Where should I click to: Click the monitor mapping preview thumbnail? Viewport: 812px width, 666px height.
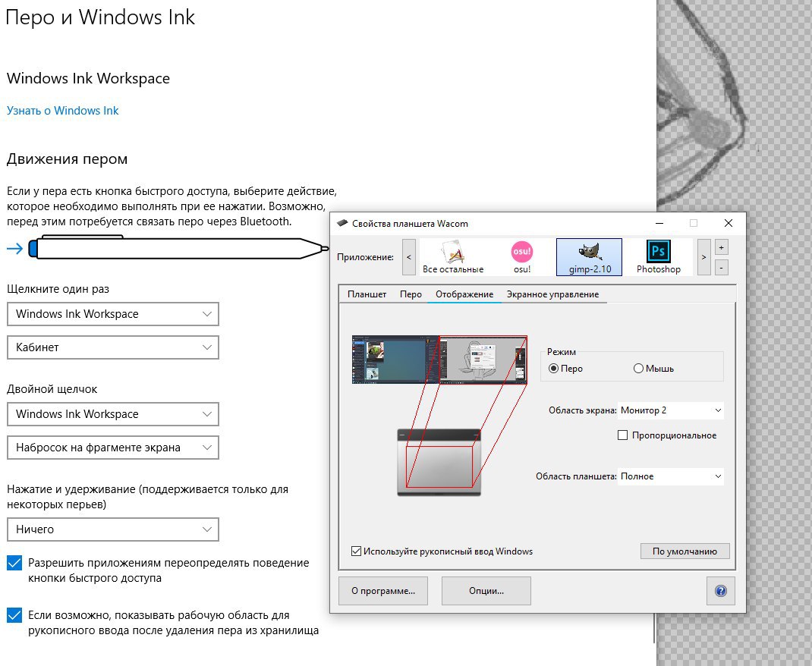(439, 360)
